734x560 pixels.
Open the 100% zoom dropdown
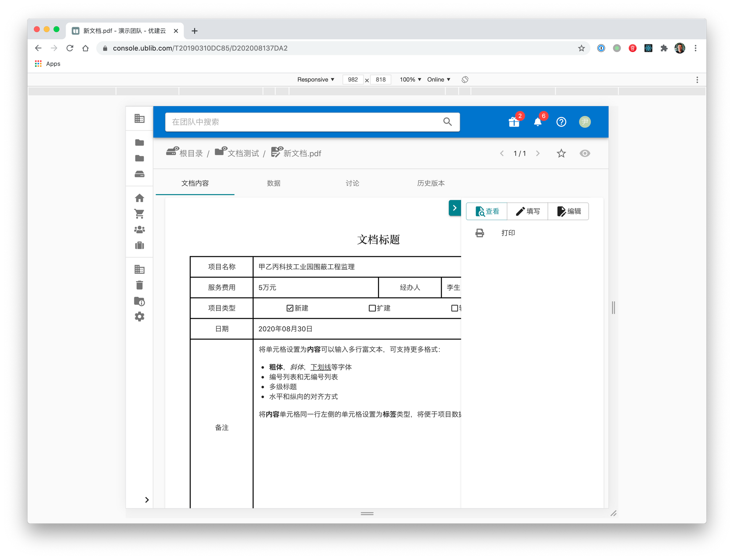click(410, 80)
